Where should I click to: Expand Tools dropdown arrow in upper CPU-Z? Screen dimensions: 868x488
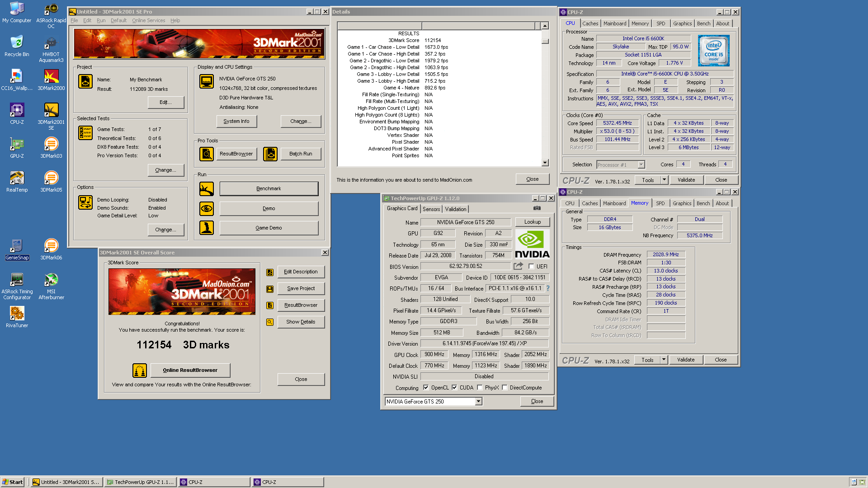pyautogui.click(x=664, y=180)
